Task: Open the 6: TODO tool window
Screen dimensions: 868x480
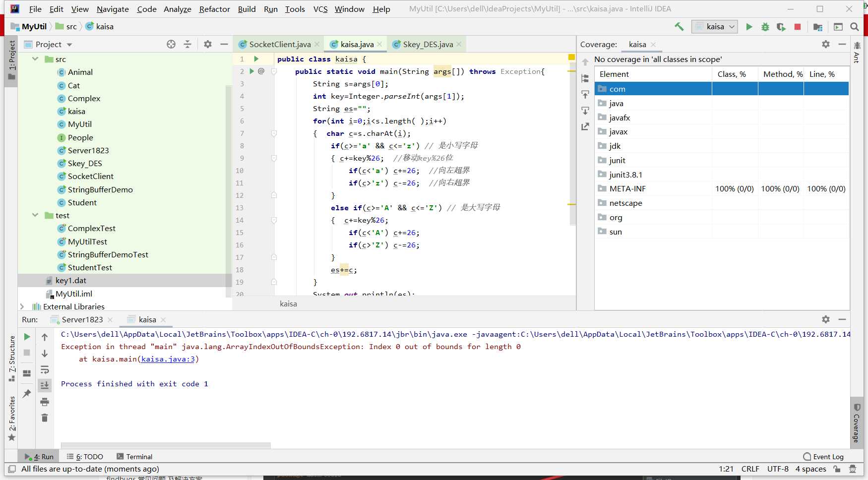Action: coord(85,457)
